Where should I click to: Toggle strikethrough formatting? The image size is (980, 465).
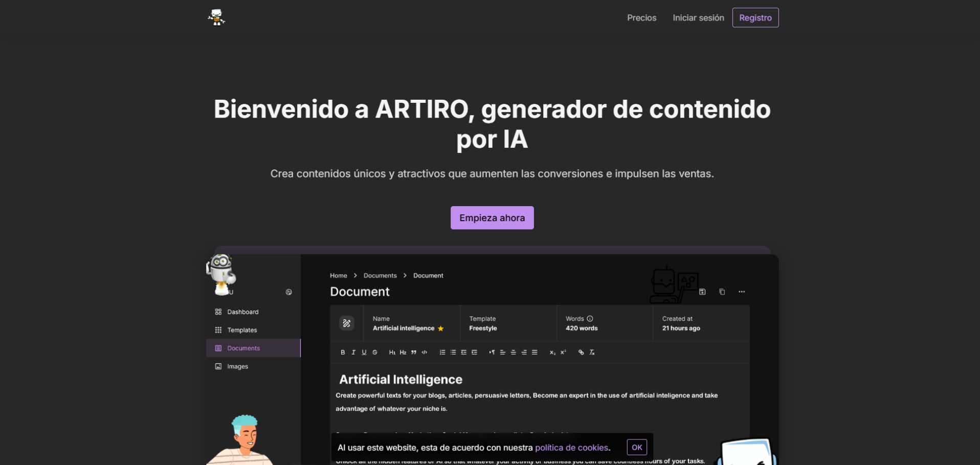click(375, 352)
